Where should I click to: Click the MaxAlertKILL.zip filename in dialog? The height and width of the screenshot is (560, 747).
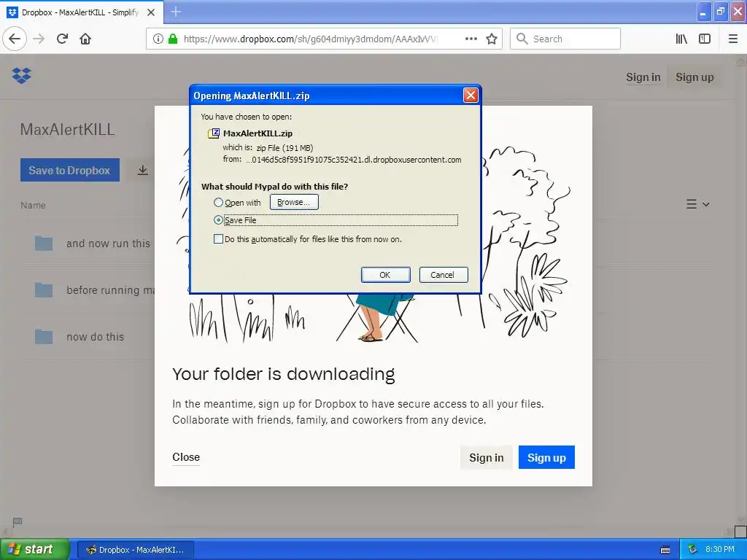click(x=258, y=133)
